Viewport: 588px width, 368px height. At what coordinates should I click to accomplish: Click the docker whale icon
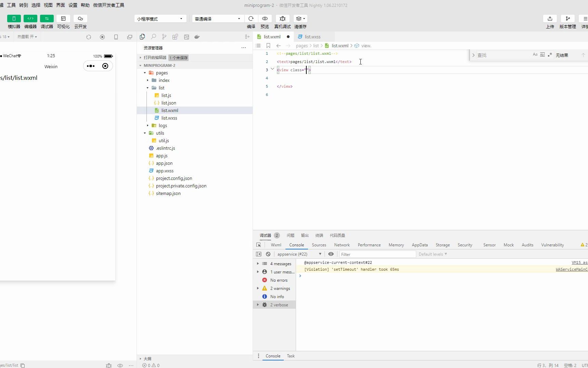coord(197,37)
